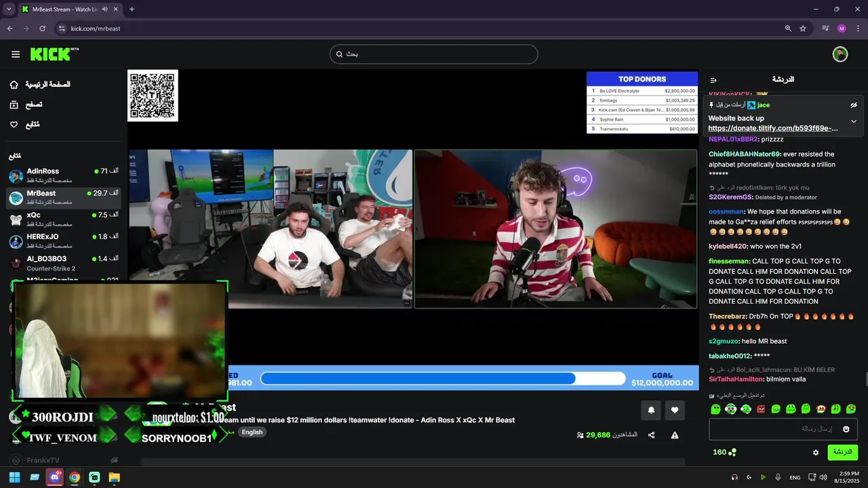Click the microphone tray icon
This screenshot has width=868, height=488.
778,477
